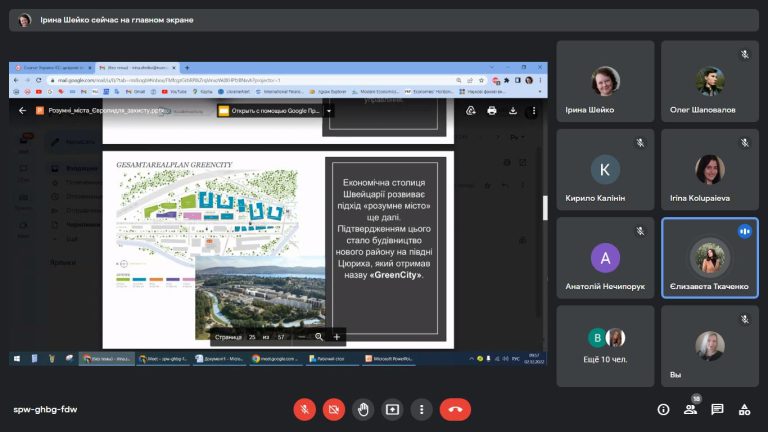768x432 pixels.
Task: Expand the shared system tray hidden icons chevron
Action: coord(471,359)
